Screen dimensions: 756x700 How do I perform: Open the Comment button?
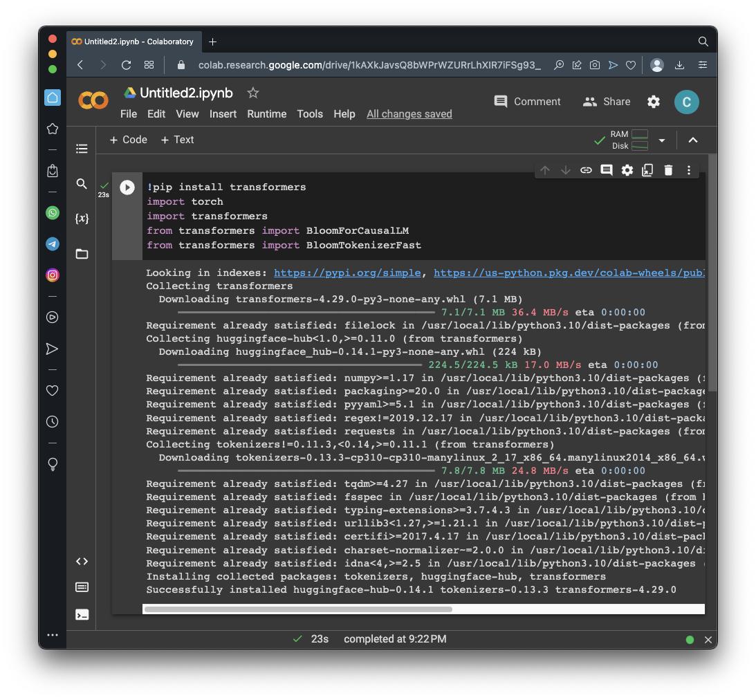coord(527,102)
